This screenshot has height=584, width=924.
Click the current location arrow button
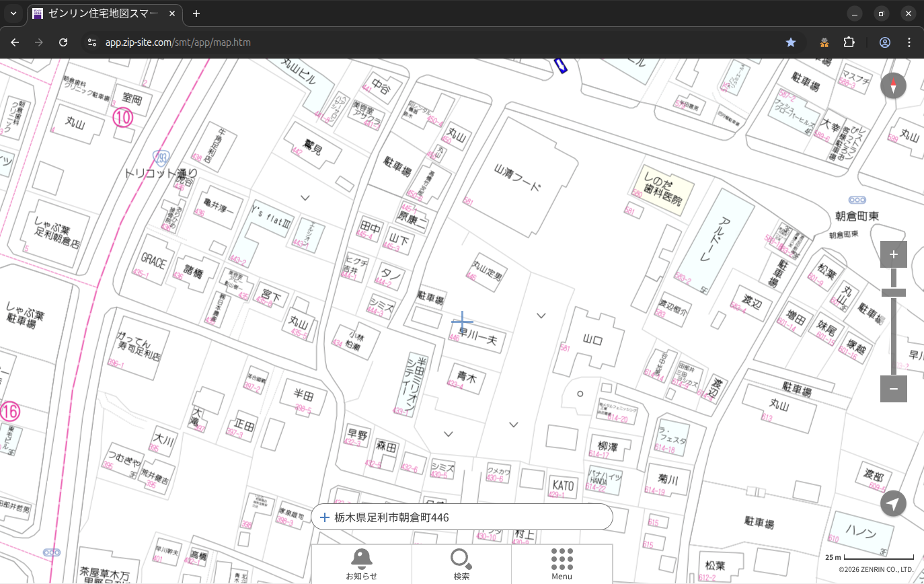click(893, 503)
